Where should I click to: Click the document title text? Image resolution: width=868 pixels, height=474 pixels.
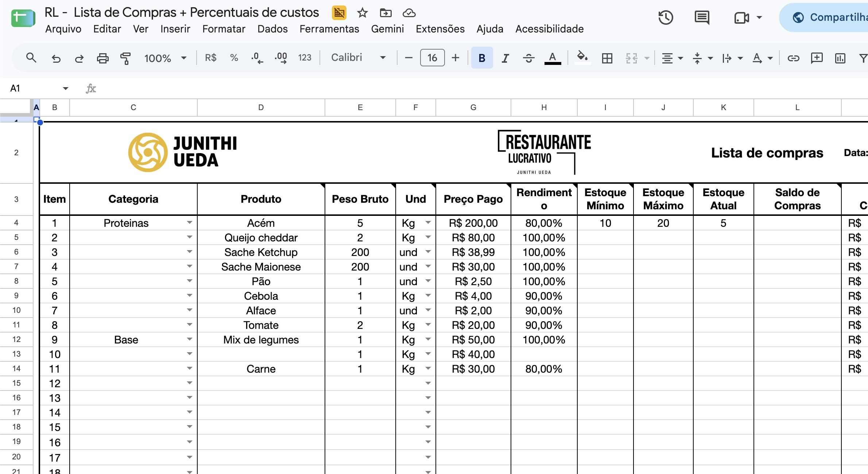(x=182, y=12)
